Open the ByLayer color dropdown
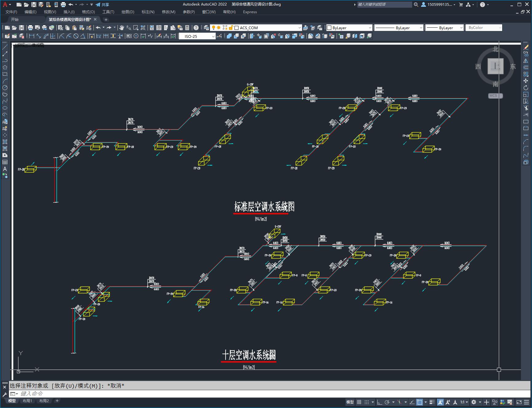Image resolution: width=532 pixels, height=408 pixels. click(x=349, y=28)
